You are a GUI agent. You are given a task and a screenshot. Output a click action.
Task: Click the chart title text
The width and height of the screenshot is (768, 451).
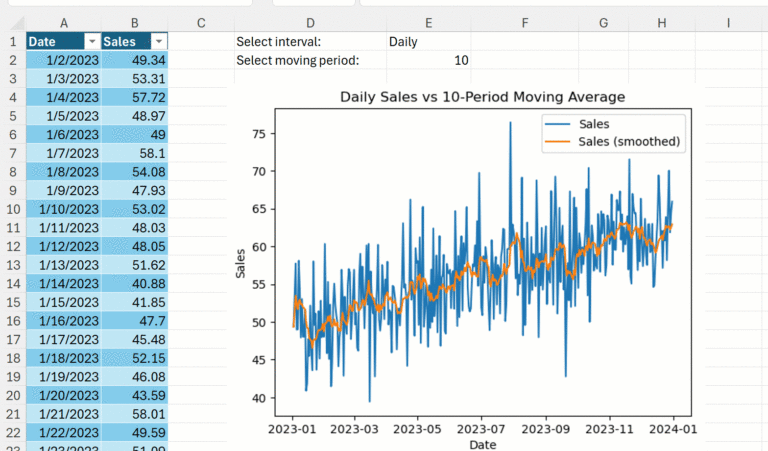[x=482, y=97]
